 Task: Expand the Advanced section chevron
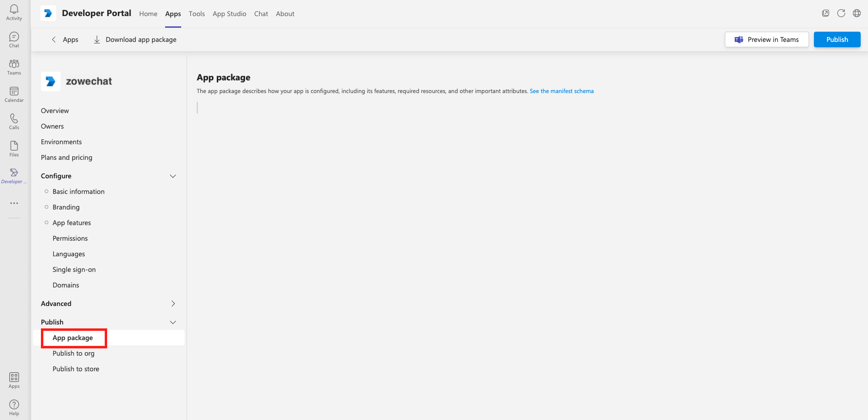173,304
